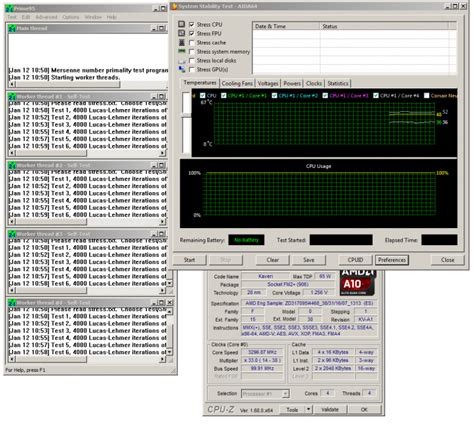Click Worker thread #2 scroll left arrow

point(12,222)
